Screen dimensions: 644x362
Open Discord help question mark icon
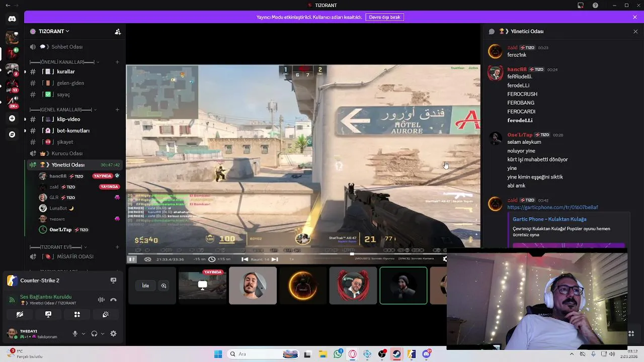(596, 6)
